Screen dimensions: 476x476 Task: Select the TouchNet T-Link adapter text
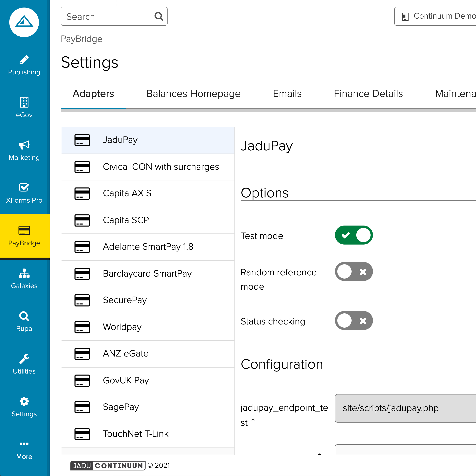click(x=136, y=434)
